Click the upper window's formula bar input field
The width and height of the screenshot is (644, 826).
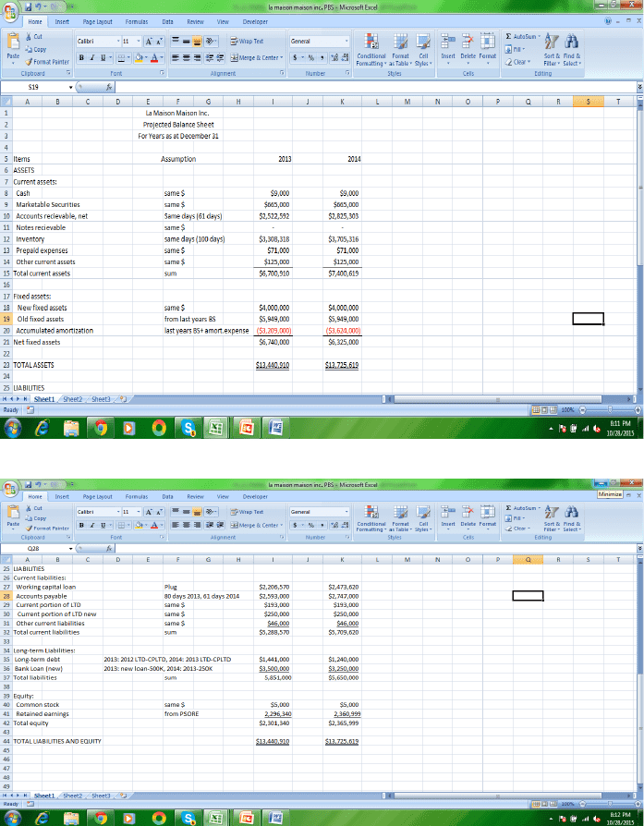[376, 87]
